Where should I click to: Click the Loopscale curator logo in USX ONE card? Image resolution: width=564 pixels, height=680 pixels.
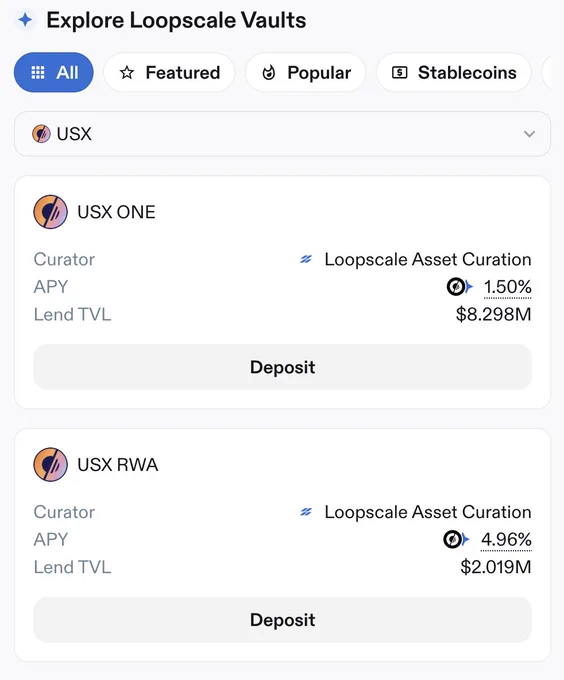306,259
